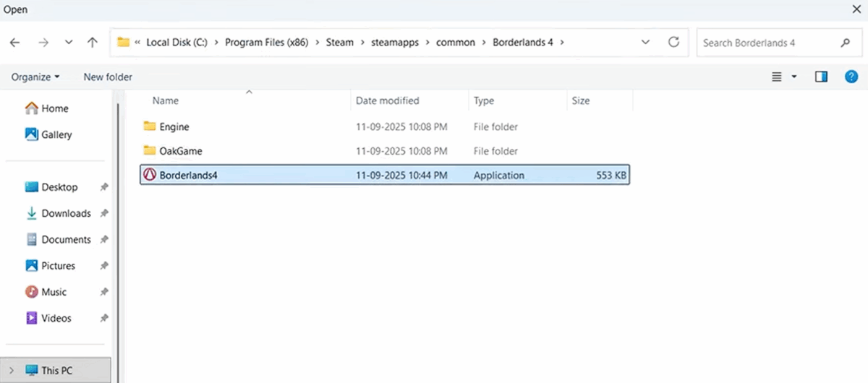Change view layout icon
The image size is (868, 383).
tap(777, 77)
